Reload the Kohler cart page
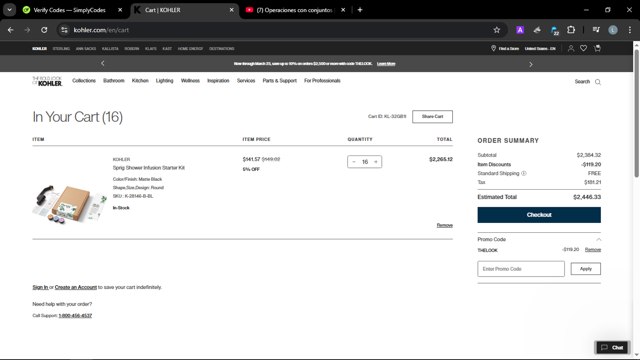The image size is (640, 360). click(44, 30)
